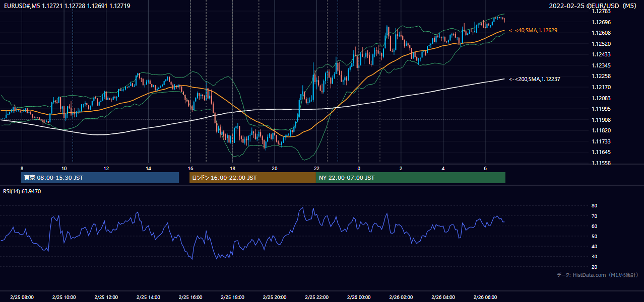Click the 2/25 08:00 date label
The height and width of the screenshot is (302, 644).
click(22, 297)
